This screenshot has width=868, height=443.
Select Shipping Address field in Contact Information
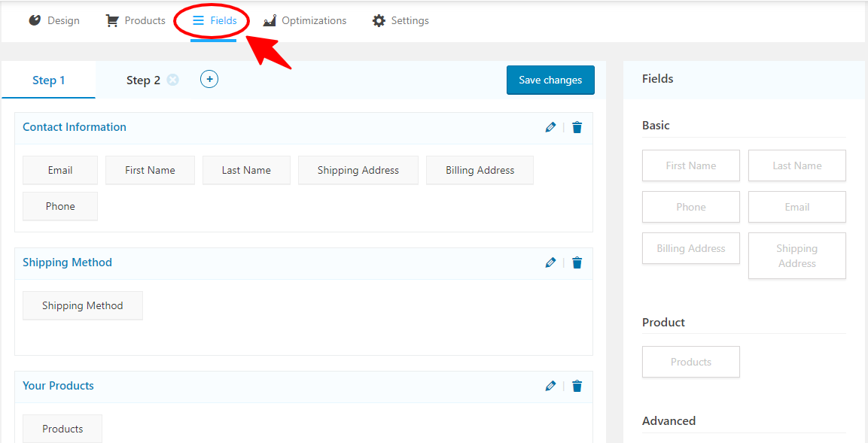tap(358, 170)
